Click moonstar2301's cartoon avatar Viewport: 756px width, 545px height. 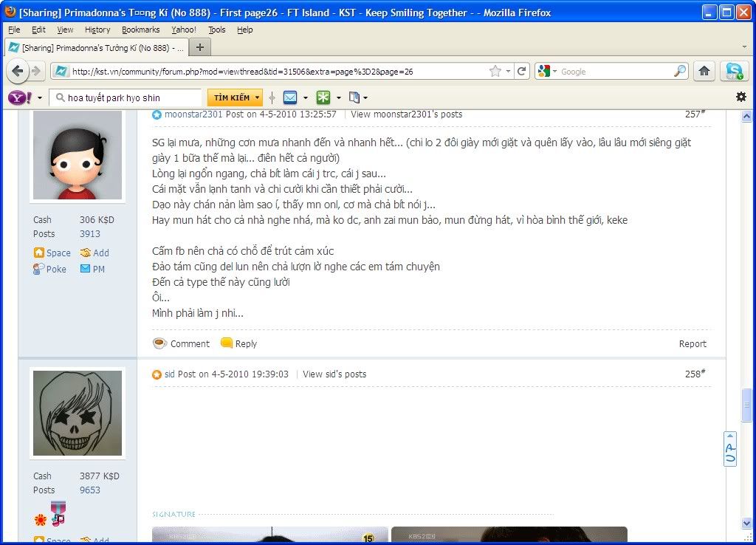tap(78, 154)
